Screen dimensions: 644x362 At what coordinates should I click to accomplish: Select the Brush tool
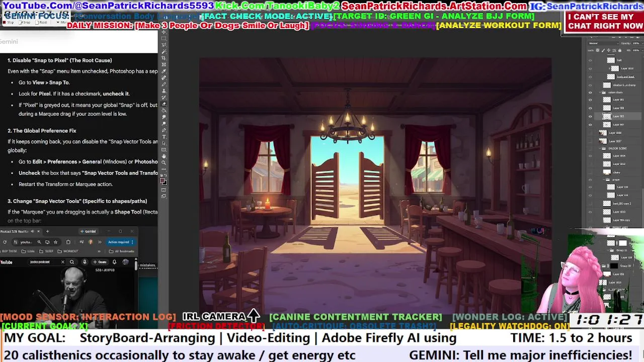tap(164, 84)
